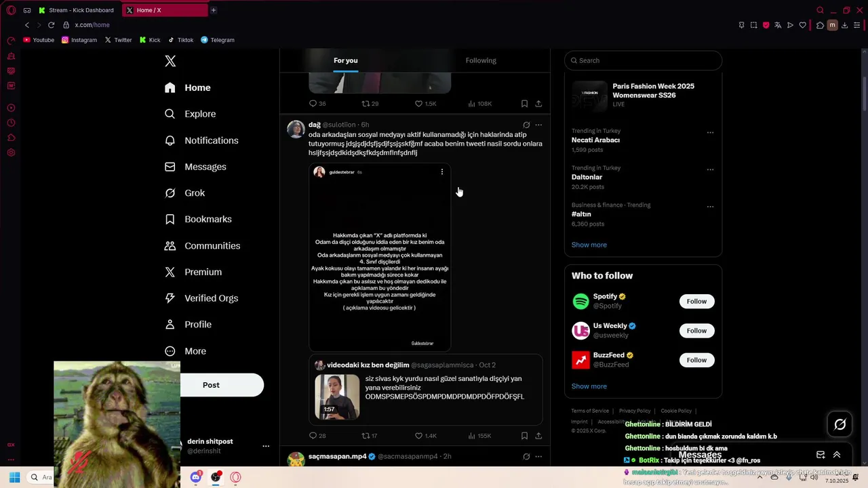Expand the More menu in sidebar

coord(185,351)
